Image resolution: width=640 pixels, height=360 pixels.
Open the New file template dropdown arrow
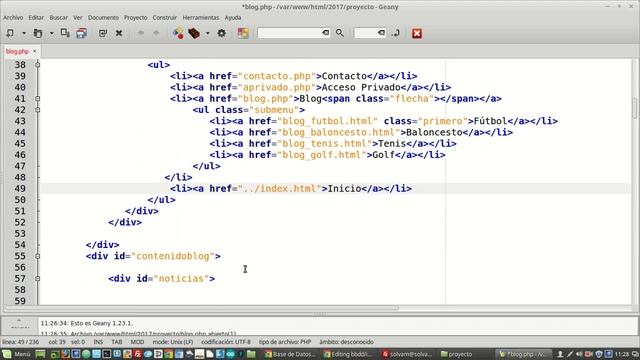click(24, 33)
